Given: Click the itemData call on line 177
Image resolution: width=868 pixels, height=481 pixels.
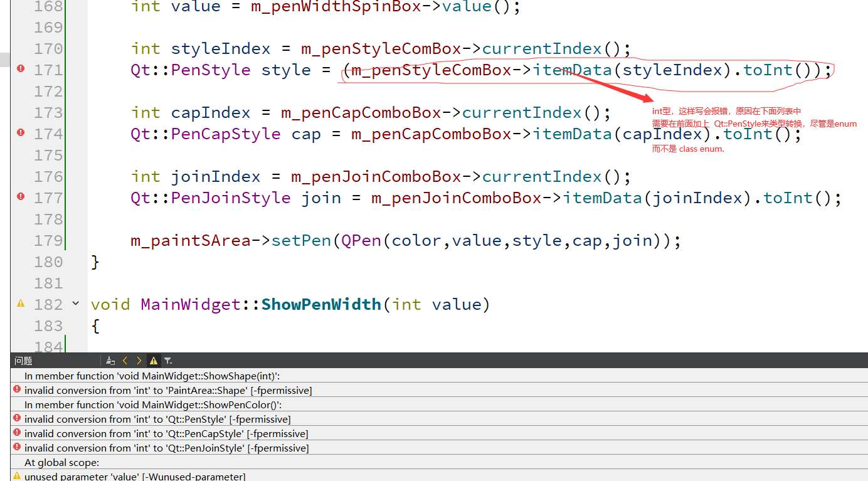Looking at the screenshot, I should tap(603, 198).
